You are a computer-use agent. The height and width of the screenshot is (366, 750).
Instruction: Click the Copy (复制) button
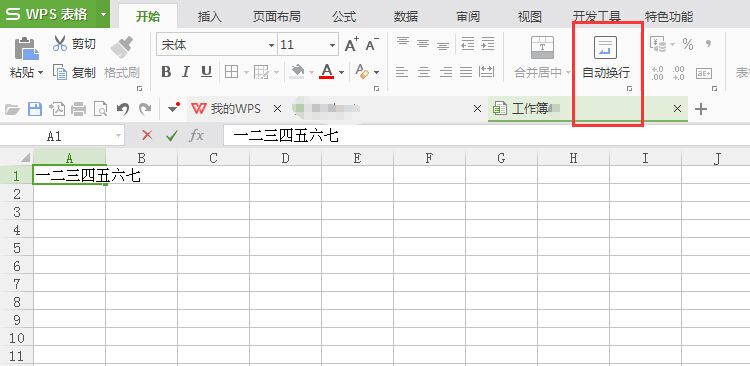click(75, 73)
